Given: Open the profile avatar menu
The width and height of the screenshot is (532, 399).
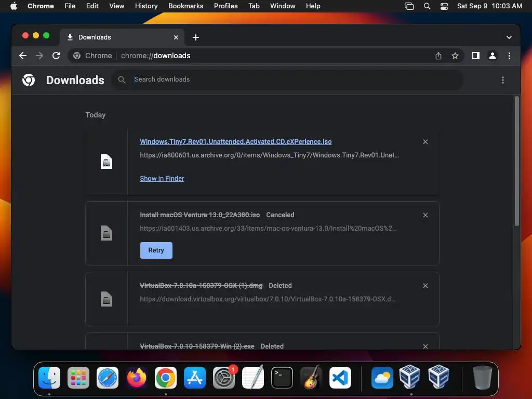Looking at the screenshot, I should (x=493, y=56).
